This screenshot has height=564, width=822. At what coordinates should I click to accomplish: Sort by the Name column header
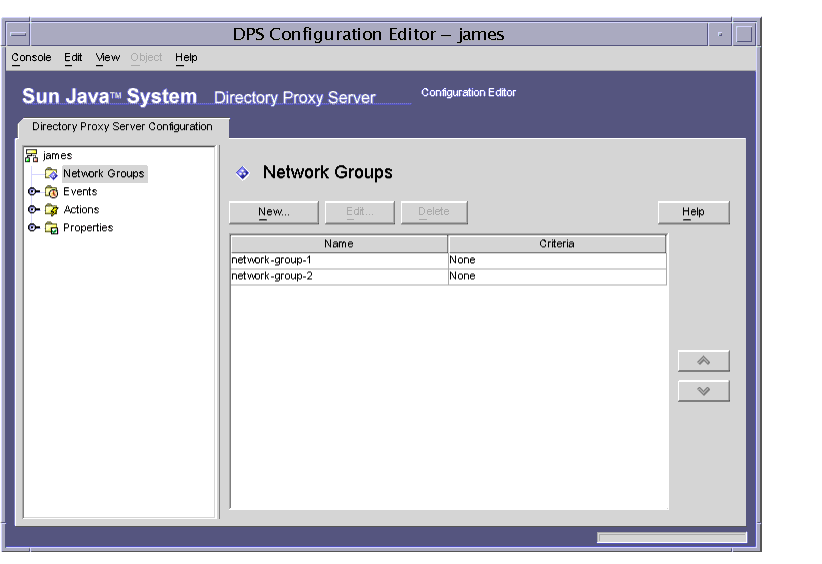339,244
